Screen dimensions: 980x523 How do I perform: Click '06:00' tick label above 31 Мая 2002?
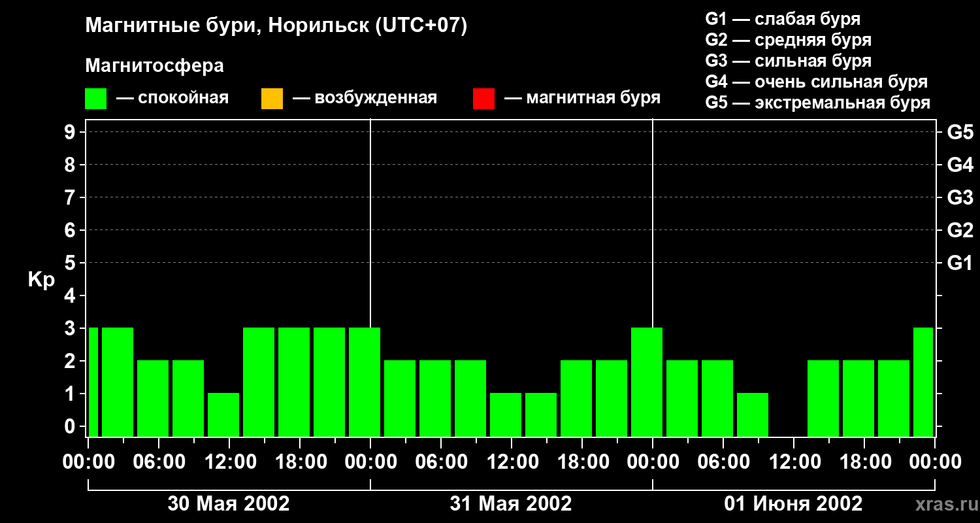coord(441,462)
